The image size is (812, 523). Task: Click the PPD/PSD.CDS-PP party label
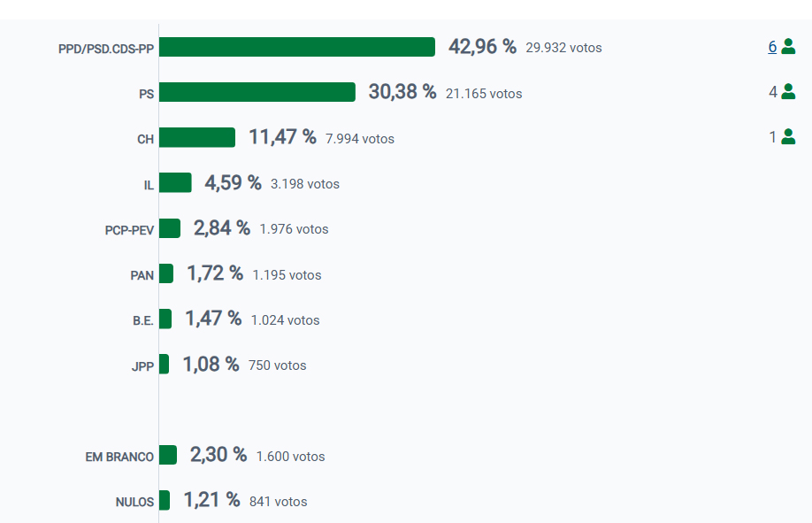[x=106, y=49]
